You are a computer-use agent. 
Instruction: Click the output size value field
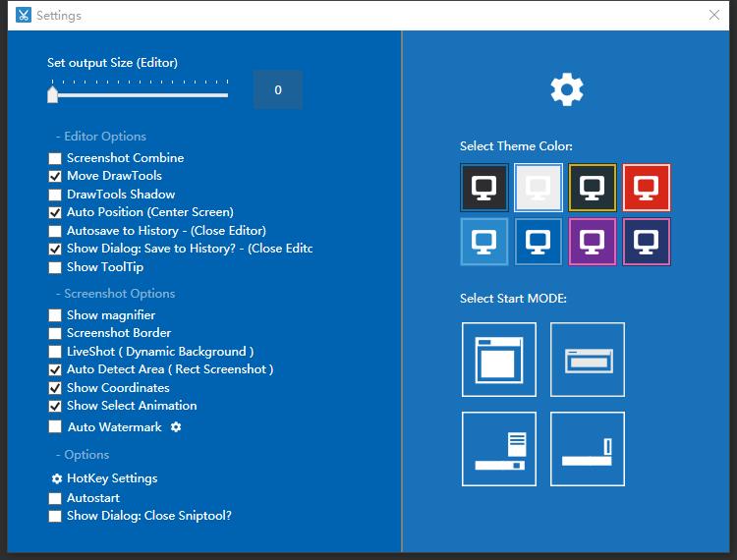(278, 89)
